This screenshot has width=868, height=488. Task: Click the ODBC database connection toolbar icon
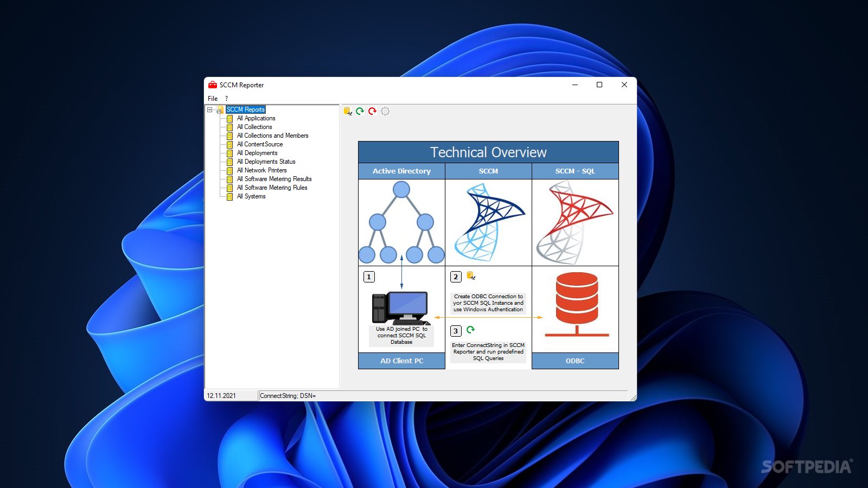click(x=348, y=111)
